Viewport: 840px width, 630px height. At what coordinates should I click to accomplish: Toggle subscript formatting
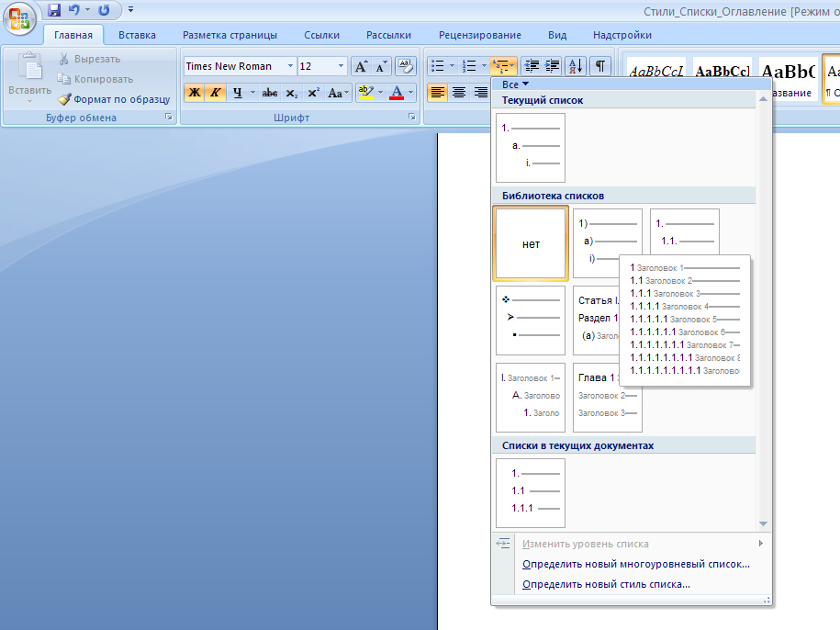pyautogui.click(x=291, y=93)
